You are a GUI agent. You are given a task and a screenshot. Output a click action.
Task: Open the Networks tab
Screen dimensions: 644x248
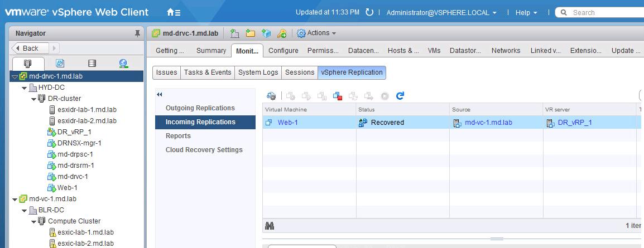click(506, 50)
